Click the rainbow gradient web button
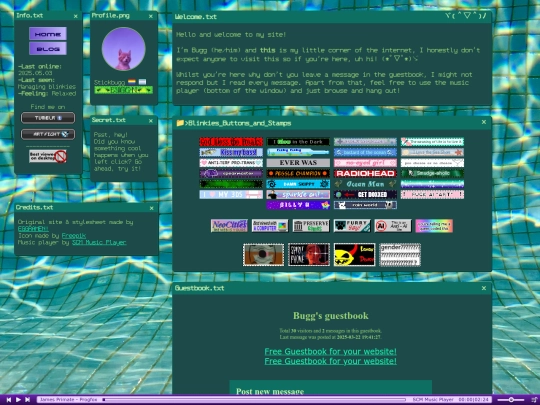The image size is (540, 405). [x=434, y=226]
